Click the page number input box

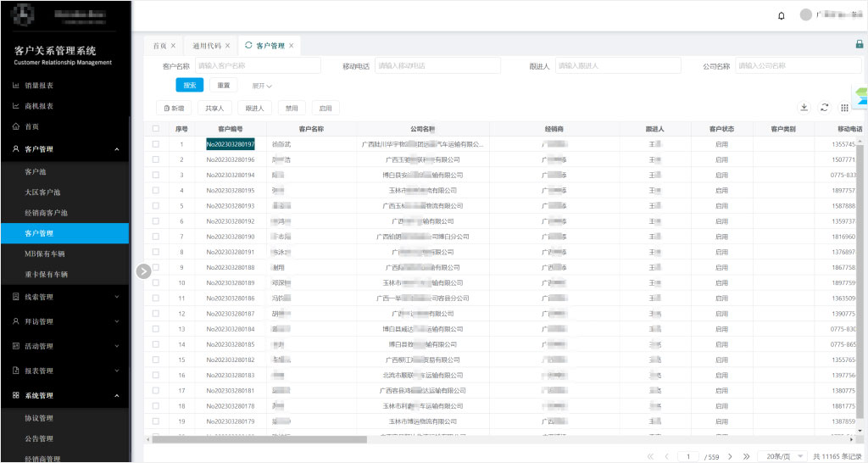[x=688, y=456]
